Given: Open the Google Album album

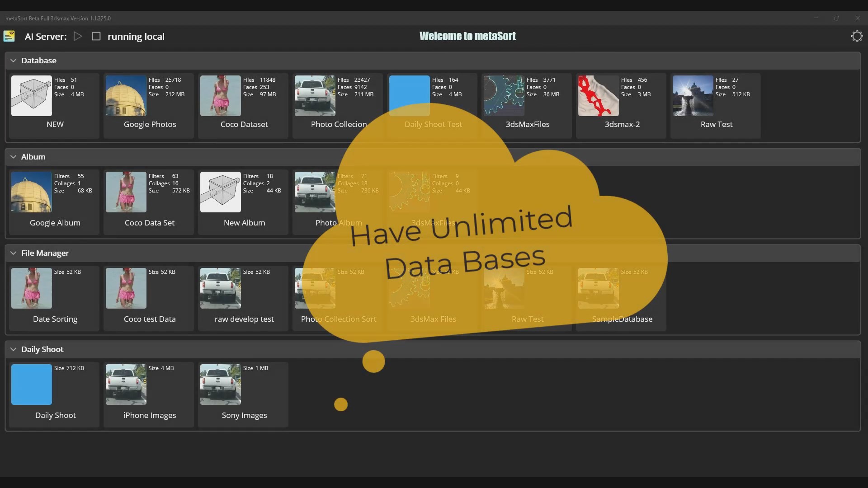Looking at the screenshot, I should pyautogui.click(x=32, y=192).
